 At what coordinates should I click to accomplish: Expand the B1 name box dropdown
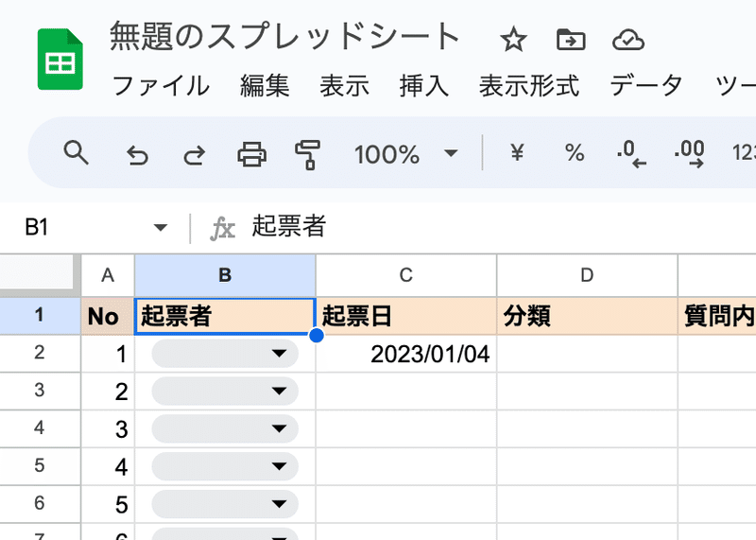[x=160, y=227]
